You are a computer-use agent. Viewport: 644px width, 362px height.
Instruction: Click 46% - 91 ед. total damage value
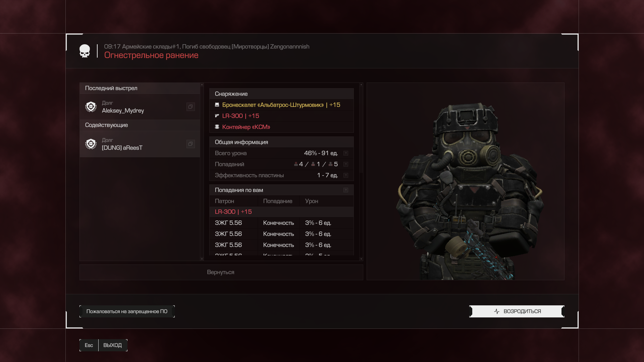(321, 153)
